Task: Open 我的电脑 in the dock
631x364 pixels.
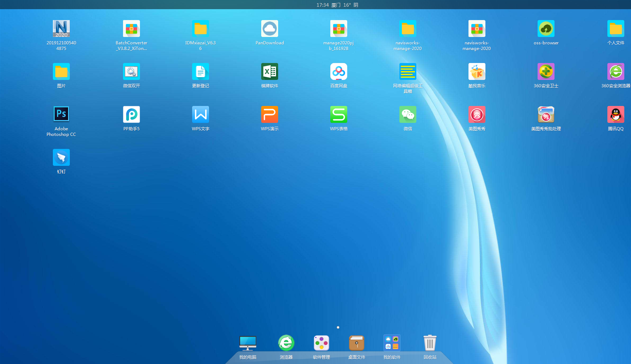Action: (248, 343)
